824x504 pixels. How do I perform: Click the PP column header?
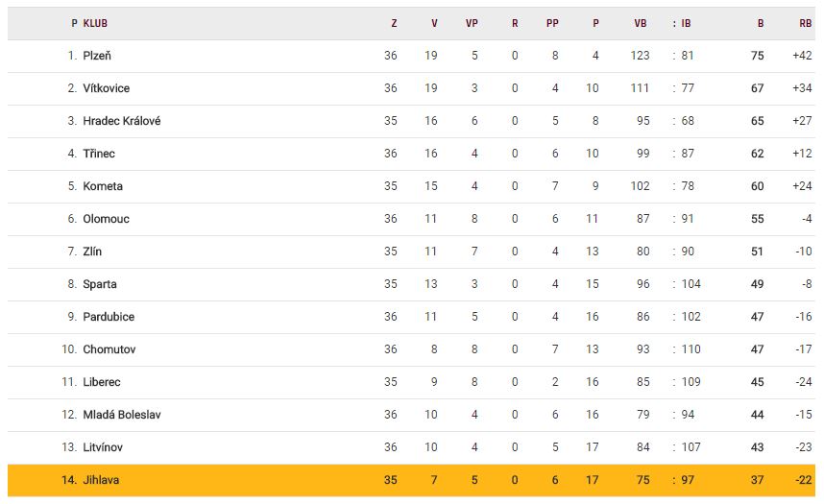552,23
